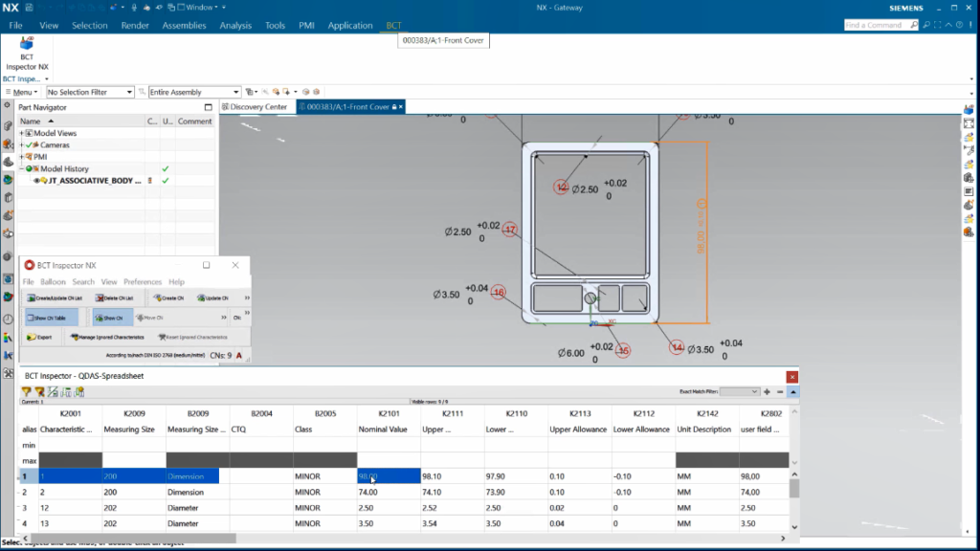This screenshot has height=551, width=980.
Task: Open the No Selection Filter dropdown
Action: coord(90,92)
